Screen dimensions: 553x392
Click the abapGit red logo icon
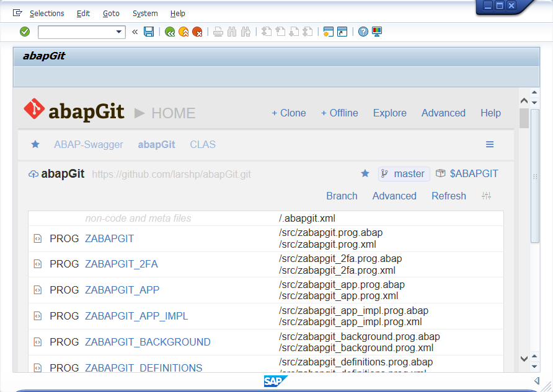click(34, 108)
